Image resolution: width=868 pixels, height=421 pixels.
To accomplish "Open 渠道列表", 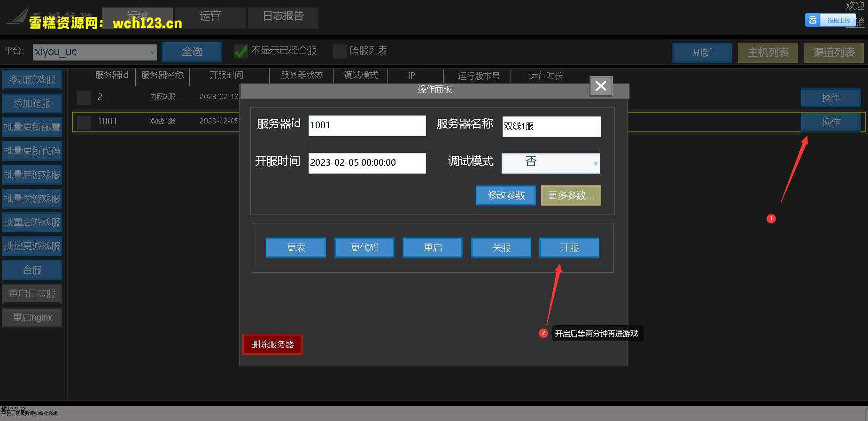I will tap(834, 53).
